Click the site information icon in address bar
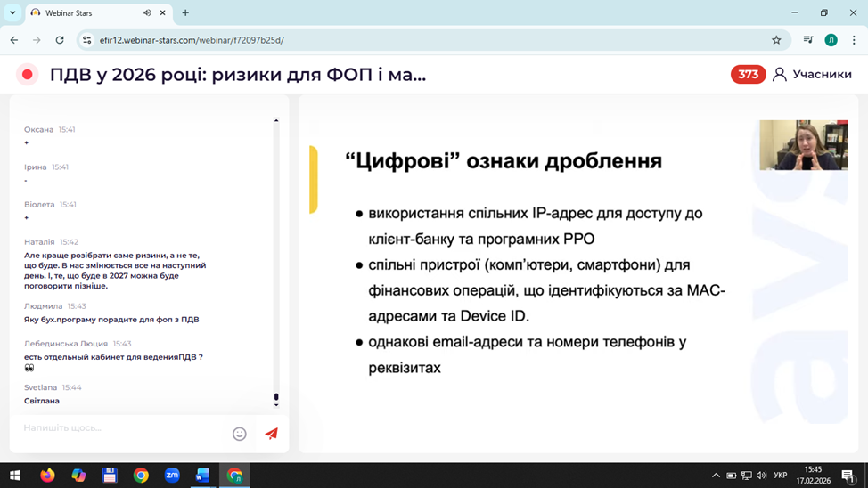Image resolution: width=868 pixels, height=488 pixels. (x=86, y=40)
